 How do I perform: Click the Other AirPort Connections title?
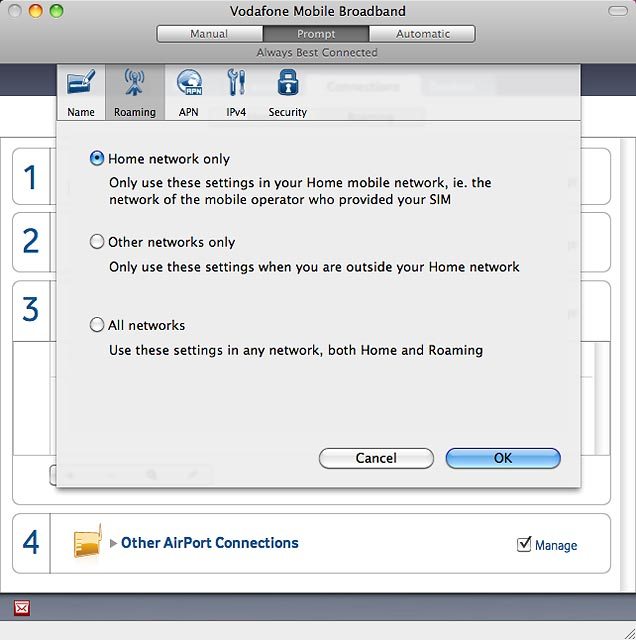click(x=210, y=543)
